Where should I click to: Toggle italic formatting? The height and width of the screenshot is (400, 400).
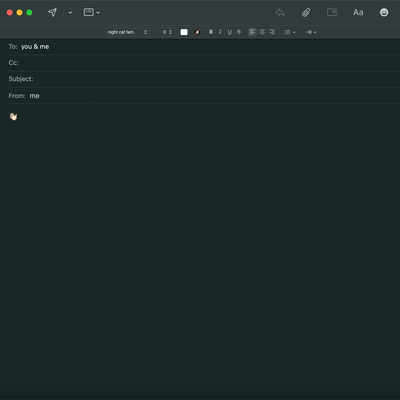click(x=220, y=32)
